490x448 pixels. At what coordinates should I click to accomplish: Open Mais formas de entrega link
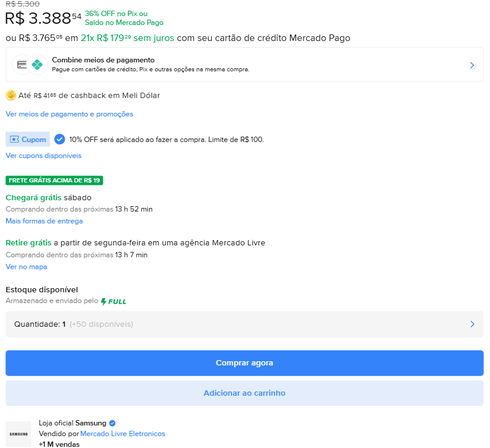click(44, 221)
